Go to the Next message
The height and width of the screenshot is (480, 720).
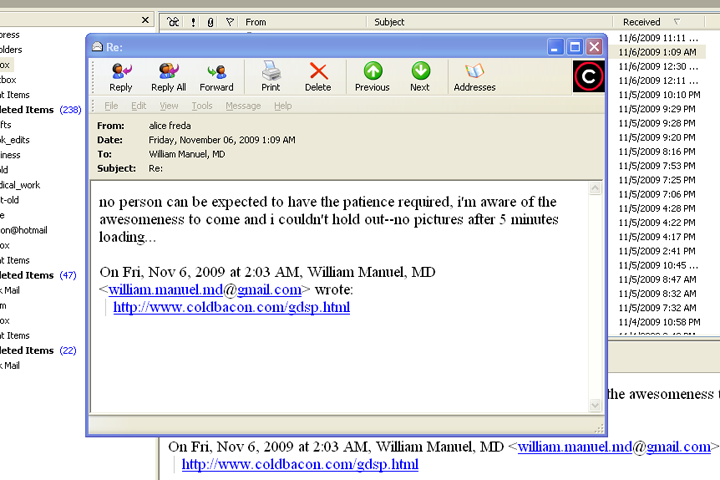420,77
